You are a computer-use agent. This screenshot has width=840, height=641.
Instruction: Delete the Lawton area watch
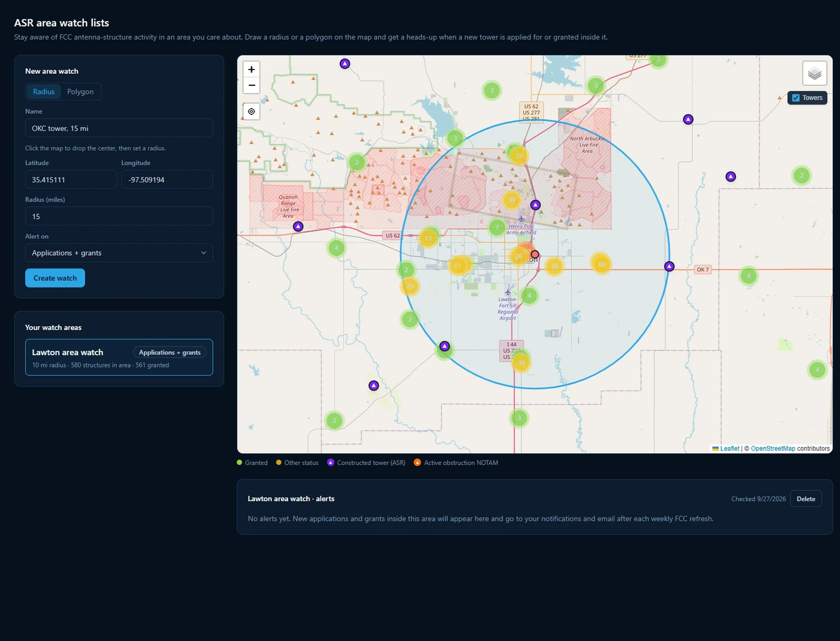click(806, 499)
